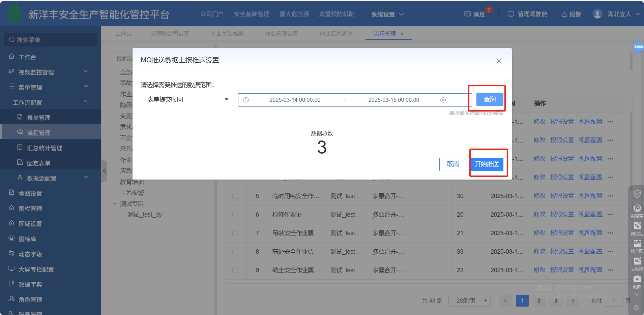
Task: Tick checkbox of row 9 动土安全作业票
Action: click(235, 270)
